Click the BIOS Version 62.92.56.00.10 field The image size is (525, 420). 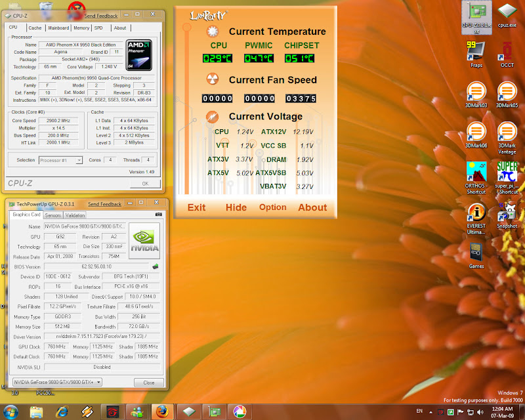(x=96, y=266)
